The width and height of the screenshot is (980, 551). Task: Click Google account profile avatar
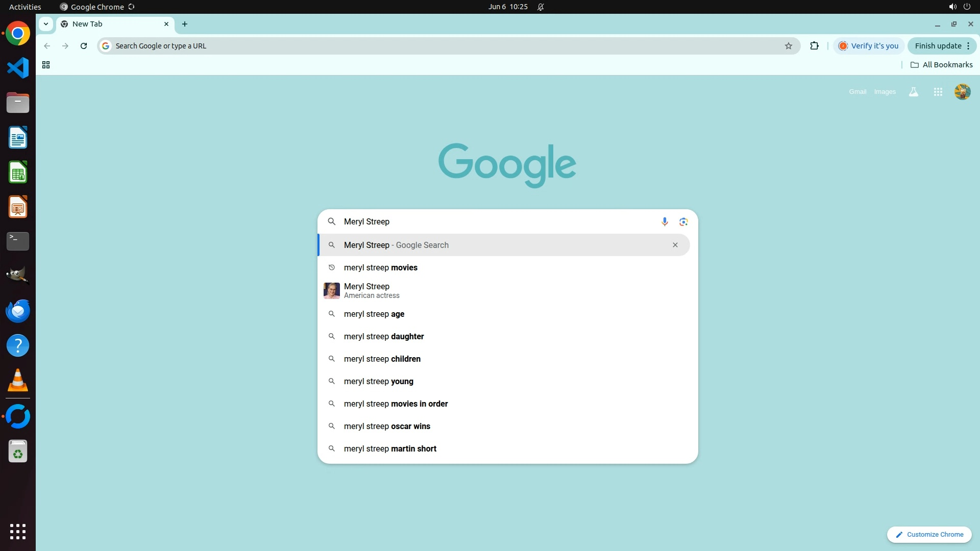pyautogui.click(x=962, y=92)
